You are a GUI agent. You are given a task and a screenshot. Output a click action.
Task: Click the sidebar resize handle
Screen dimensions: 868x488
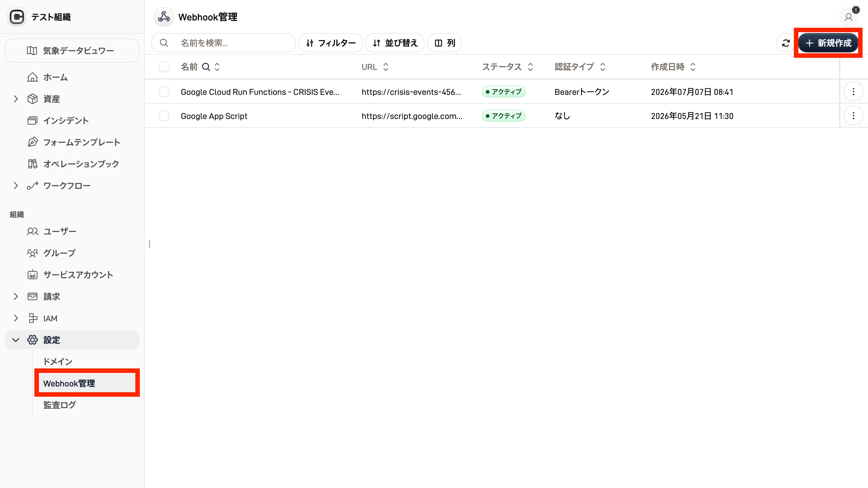coord(149,244)
